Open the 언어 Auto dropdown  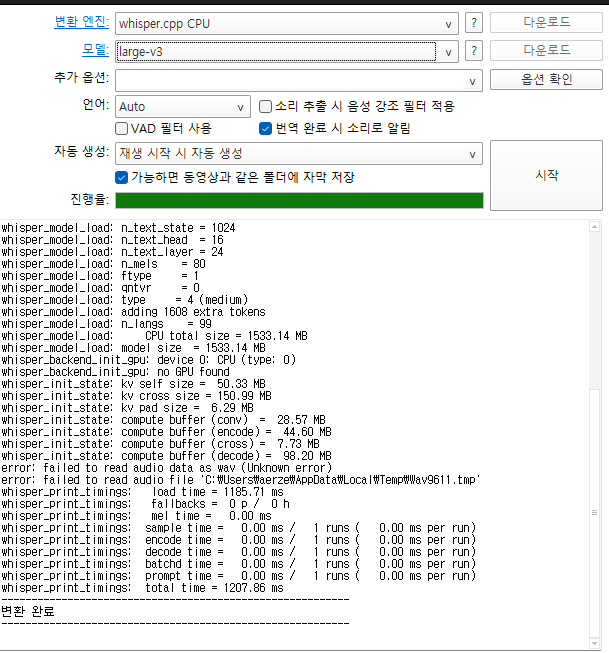coord(183,107)
